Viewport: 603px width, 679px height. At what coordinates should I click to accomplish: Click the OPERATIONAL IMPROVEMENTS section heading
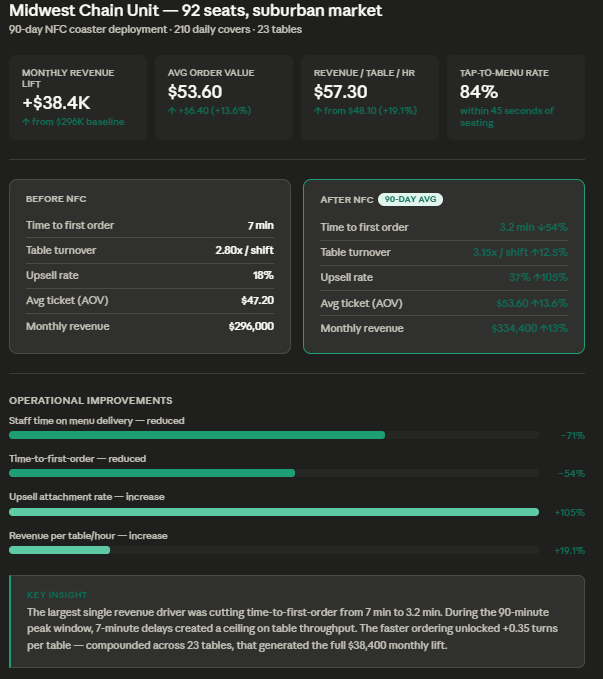coord(91,401)
